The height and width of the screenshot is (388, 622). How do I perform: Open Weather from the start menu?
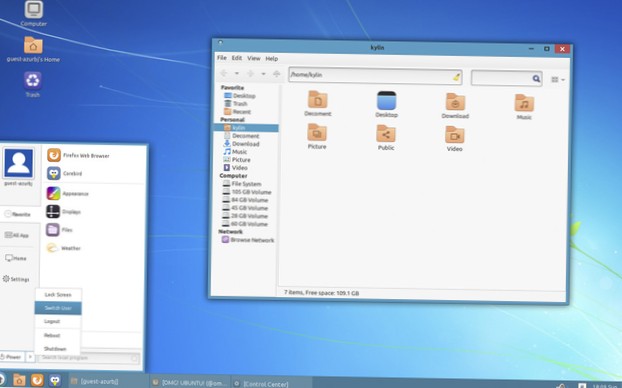point(63,248)
